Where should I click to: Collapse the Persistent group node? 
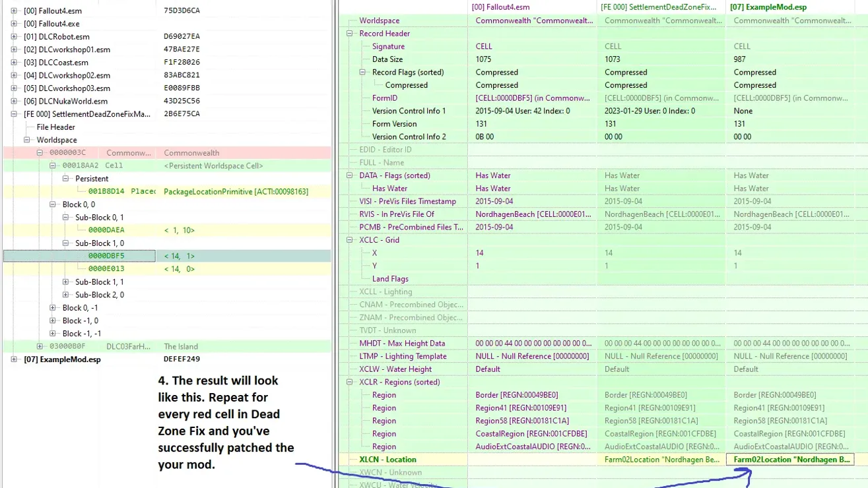(x=66, y=179)
